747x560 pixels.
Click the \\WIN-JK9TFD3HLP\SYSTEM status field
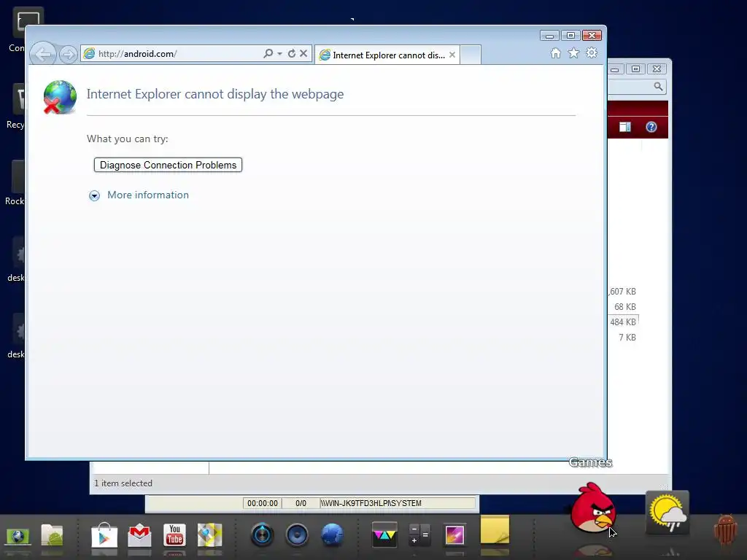[x=398, y=503]
